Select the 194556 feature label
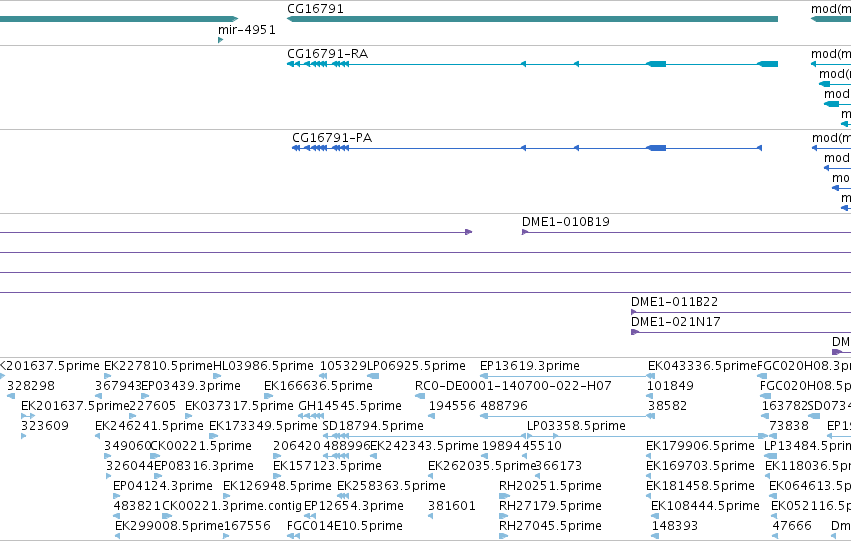This screenshot has width=851, height=541. tap(452, 406)
